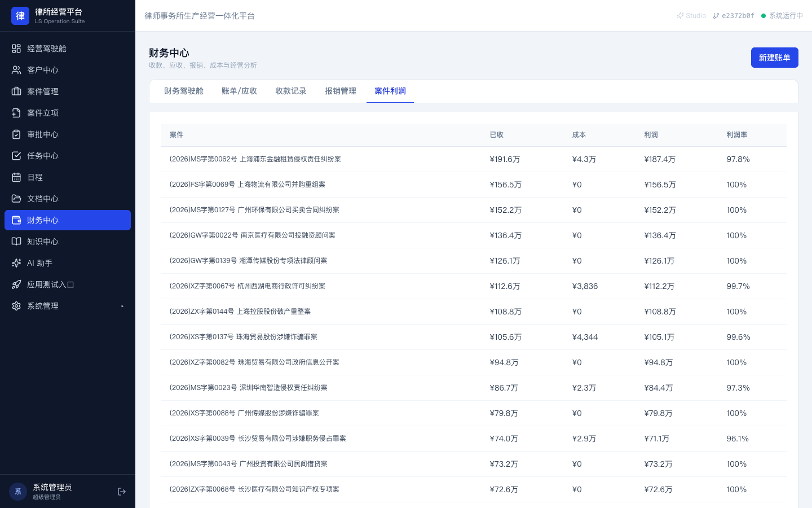Click the 经营驾驶舱 dashboard icon
This screenshot has height=508, width=812.
(16, 49)
